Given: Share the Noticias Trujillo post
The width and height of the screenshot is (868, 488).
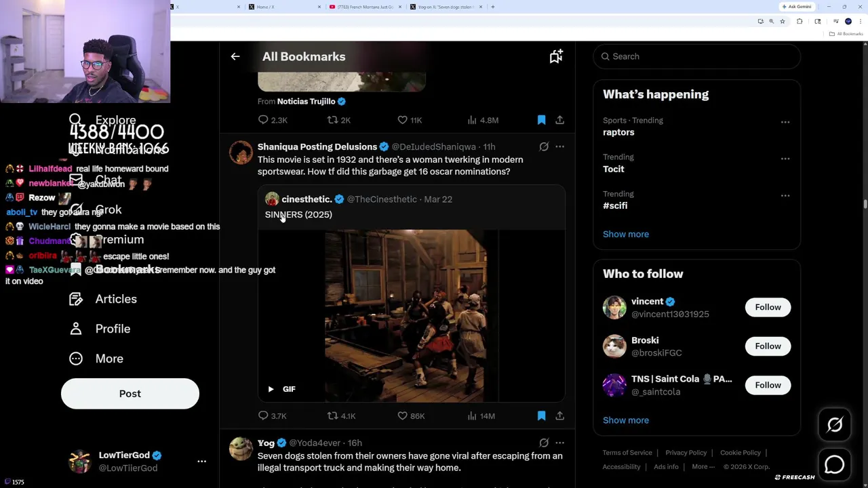Looking at the screenshot, I should [559, 120].
